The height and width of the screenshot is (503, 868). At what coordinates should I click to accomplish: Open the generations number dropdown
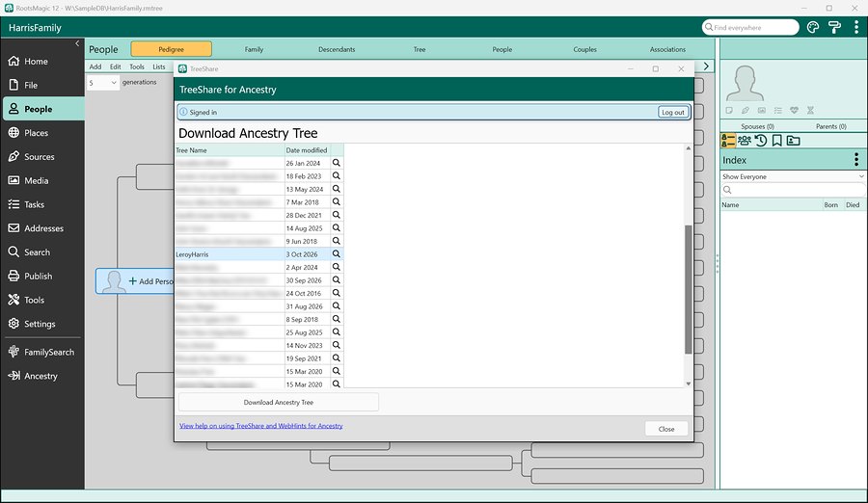(x=103, y=83)
